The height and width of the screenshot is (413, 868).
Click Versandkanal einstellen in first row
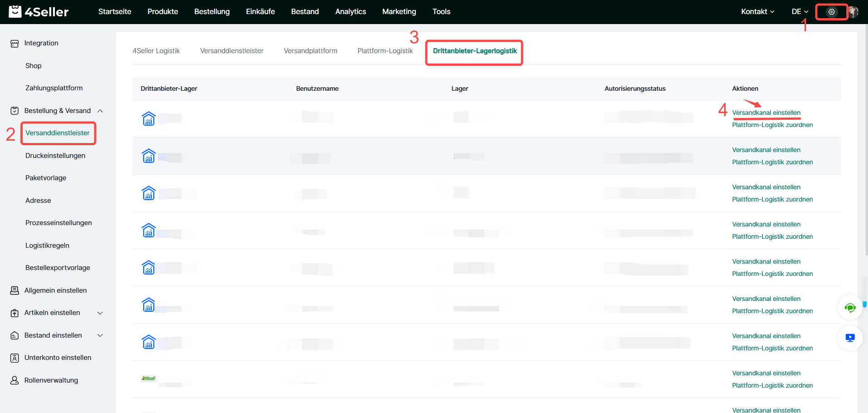click(766, 113)
